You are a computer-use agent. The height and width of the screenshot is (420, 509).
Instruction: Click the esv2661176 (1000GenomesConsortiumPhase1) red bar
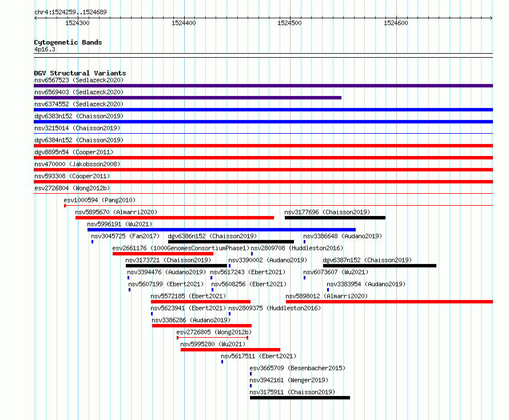pos(163,254)
